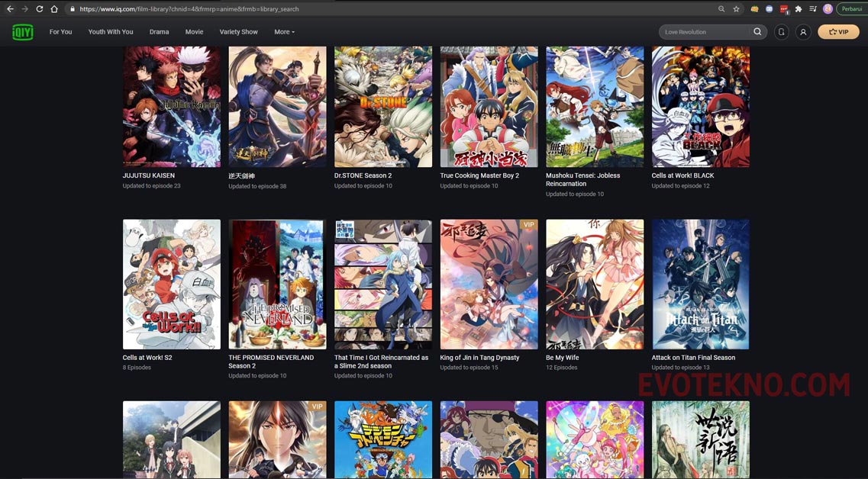The image size is (868, 479).
Task: Open the app download phone icon
Action: [x=781, y=32]
